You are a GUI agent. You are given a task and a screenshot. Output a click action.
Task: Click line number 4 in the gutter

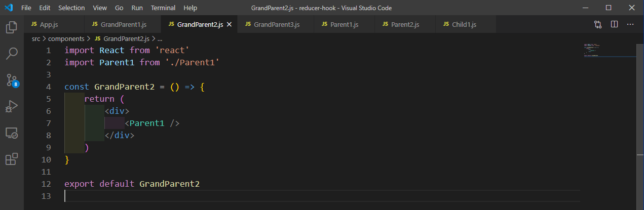pyautogui.click(x=49, y=87)
